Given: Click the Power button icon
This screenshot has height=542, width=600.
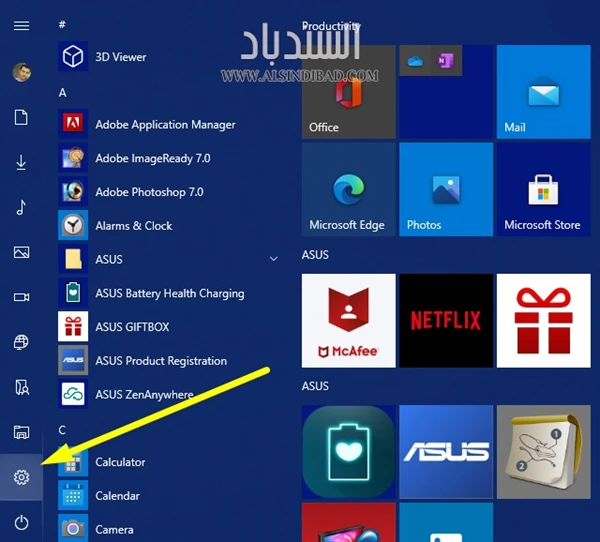Looking at the screenshot, I should click(21, 522).
